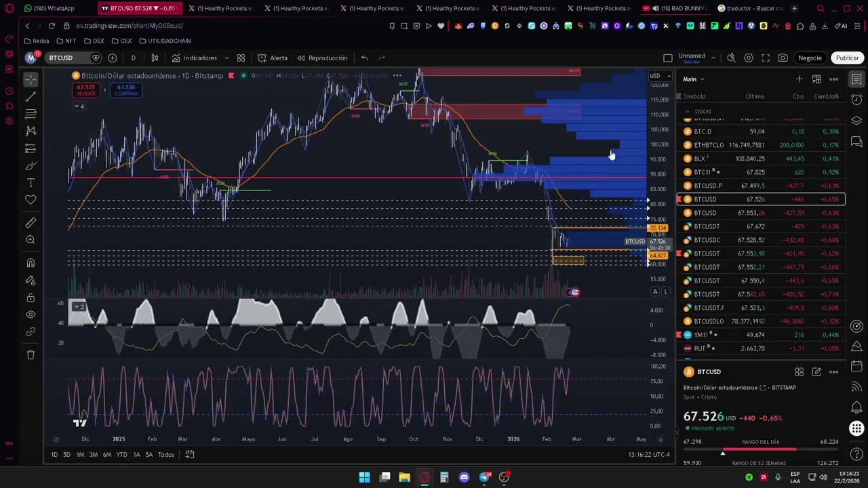Open the watchlist advanced view icon
Screen dimensions: 868x488
(x=816, y=79)
